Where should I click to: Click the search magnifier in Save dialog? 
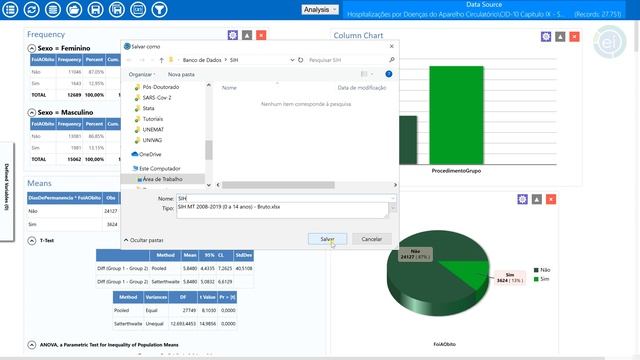[392, 60]
